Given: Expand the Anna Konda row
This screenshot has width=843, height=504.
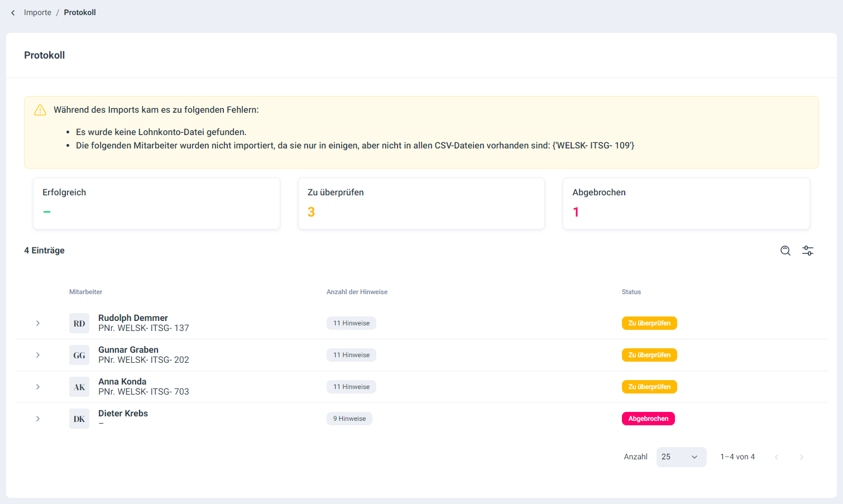Looking at the screenshot, I should click(38, 387).
